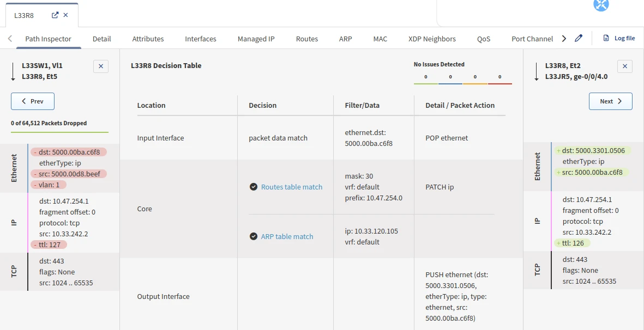Click the checkmark beside Routes table match
This screenshot has height=330, width=644.
(254, 187)
